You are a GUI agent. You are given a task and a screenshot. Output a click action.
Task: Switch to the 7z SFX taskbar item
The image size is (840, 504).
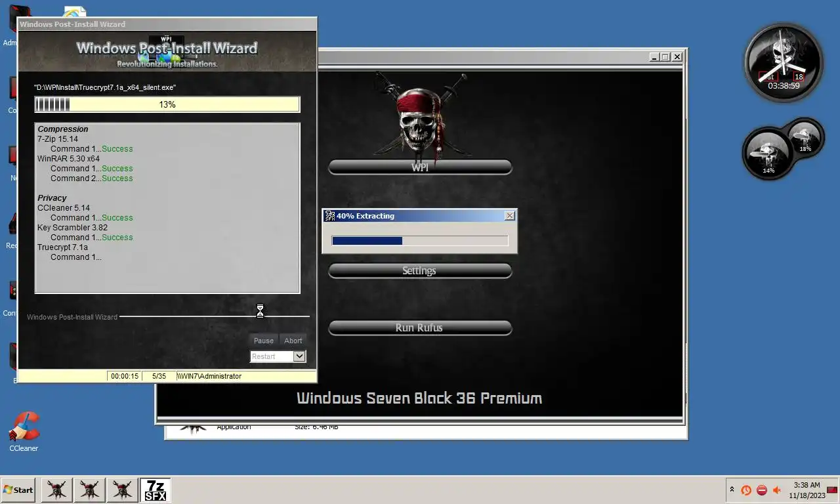click(x=156, y=490)
